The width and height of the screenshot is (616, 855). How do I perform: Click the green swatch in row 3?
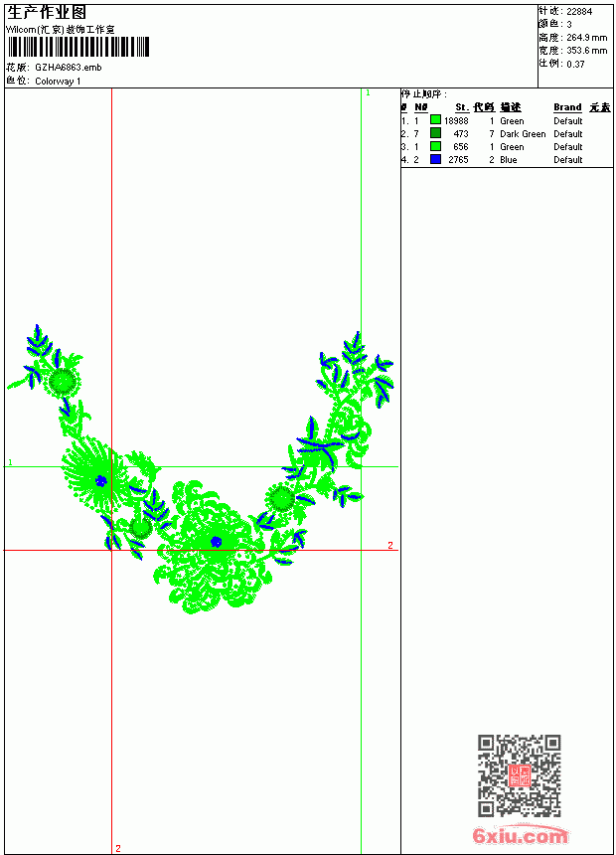[x=435, y=146]
